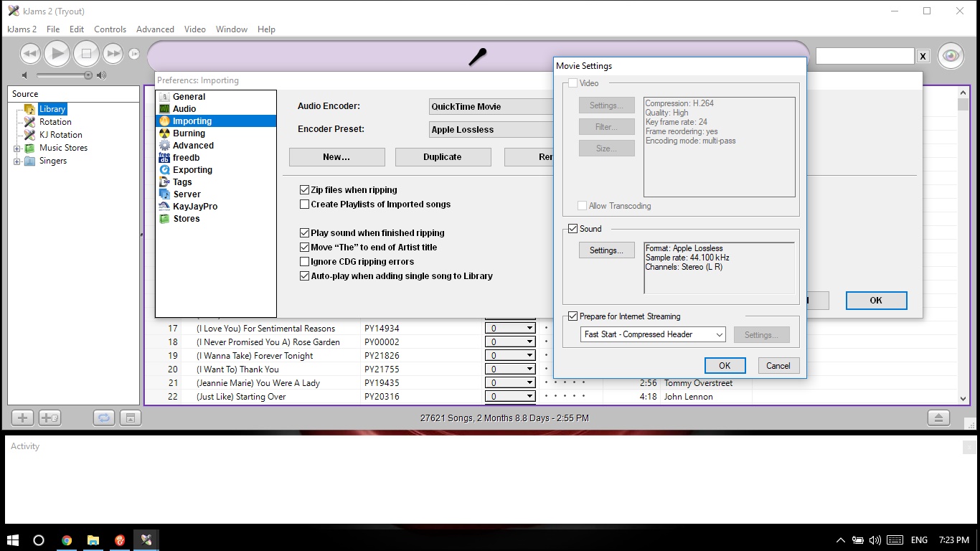Viewport: 980px width, 551px height.
Task: Uncheck Zip files when ripping
Action: pyautogui.click(x=305, y=190)
